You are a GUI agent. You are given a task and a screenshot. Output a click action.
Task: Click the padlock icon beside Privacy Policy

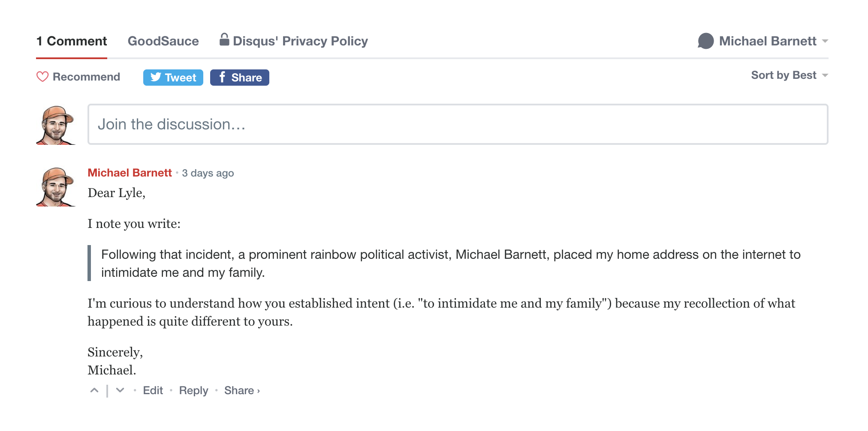click(x=224, y=40)
